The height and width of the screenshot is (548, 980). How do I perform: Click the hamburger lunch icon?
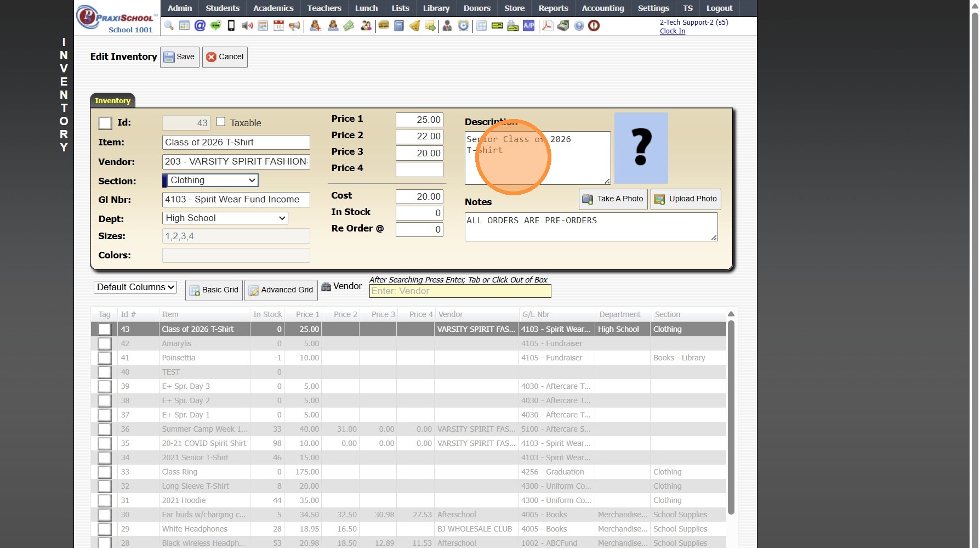click(x=384, y=26)
